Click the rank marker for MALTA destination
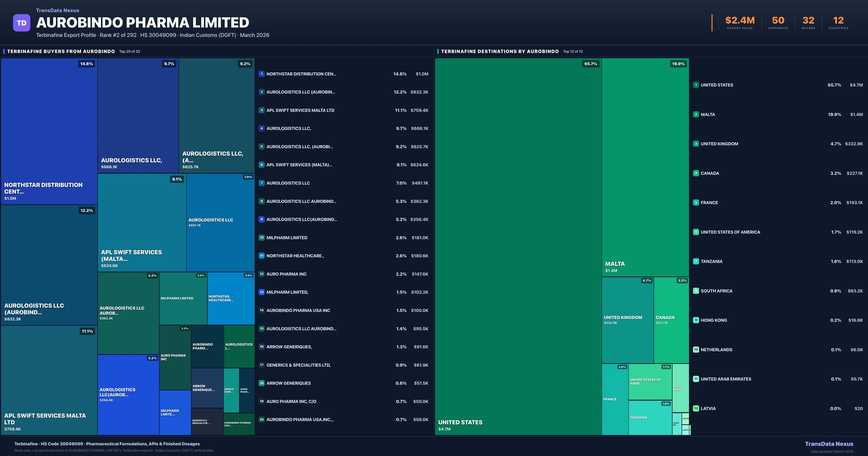 (696, 114)
